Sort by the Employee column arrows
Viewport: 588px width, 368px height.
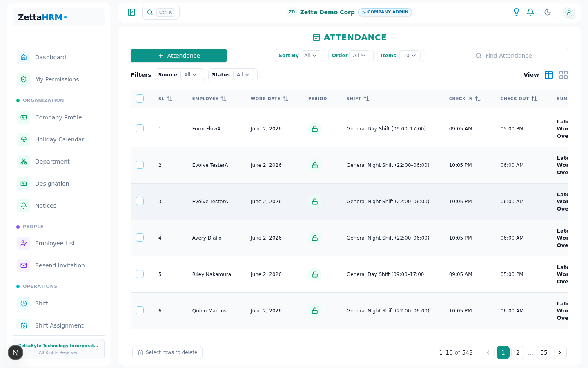coord(223,99)
